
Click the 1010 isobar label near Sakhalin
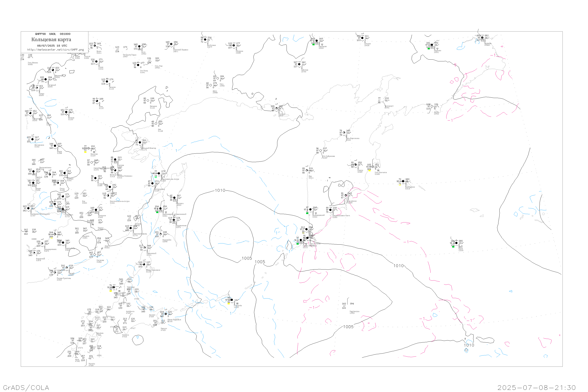coord(220,191)
